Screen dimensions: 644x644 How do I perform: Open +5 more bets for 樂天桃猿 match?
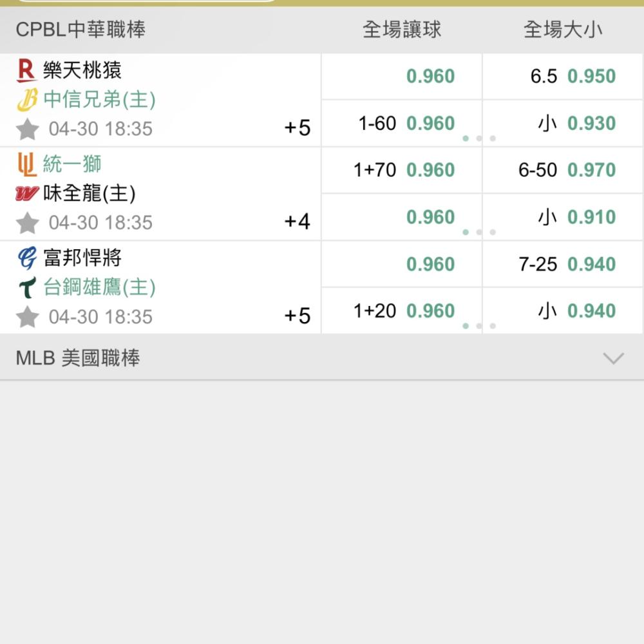pyautogui.click(x=298, y=128)
